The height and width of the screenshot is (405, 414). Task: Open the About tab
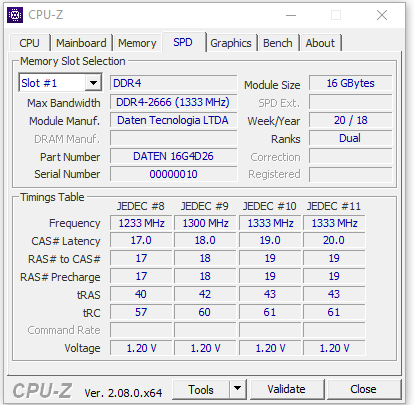point(320,43)
